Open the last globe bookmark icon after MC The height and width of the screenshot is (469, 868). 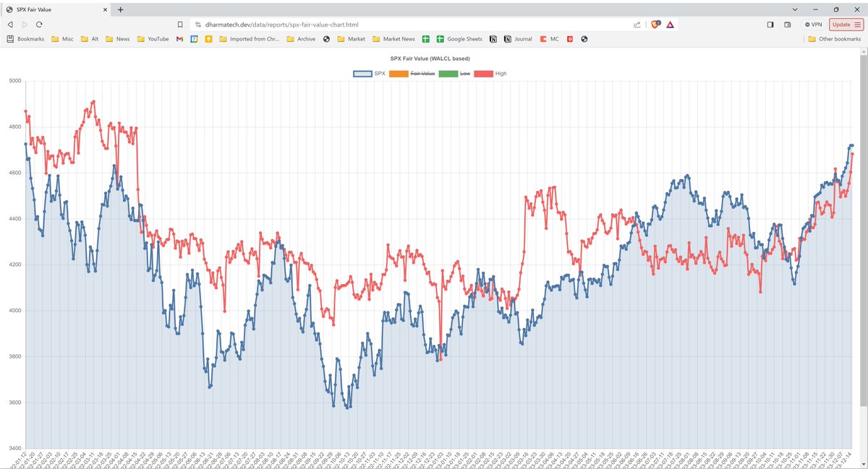(x=584, y=39)
